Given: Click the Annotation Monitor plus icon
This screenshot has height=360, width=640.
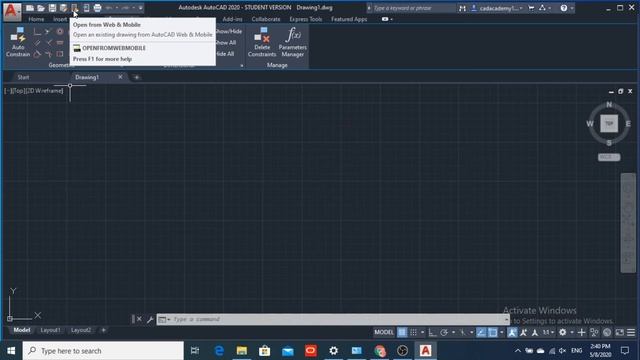Looking at the screenshot, I should 582,332.
